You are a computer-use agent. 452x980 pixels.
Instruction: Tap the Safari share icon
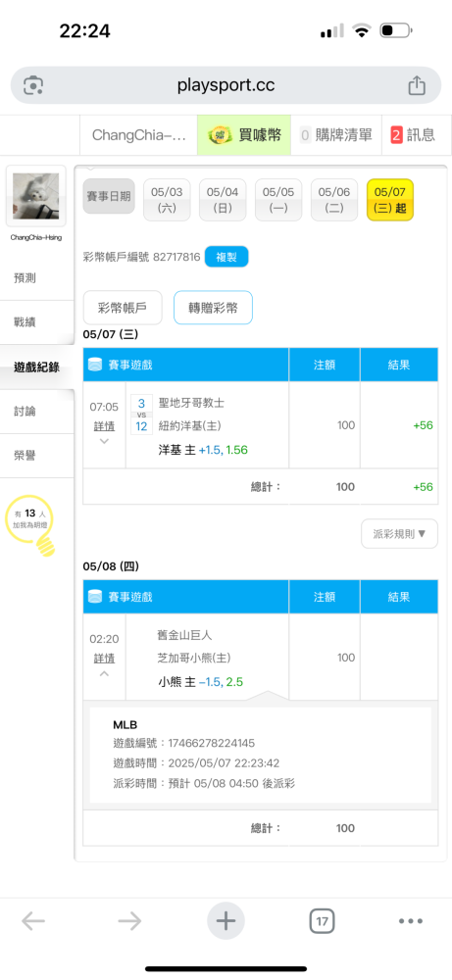pos(417,85)
